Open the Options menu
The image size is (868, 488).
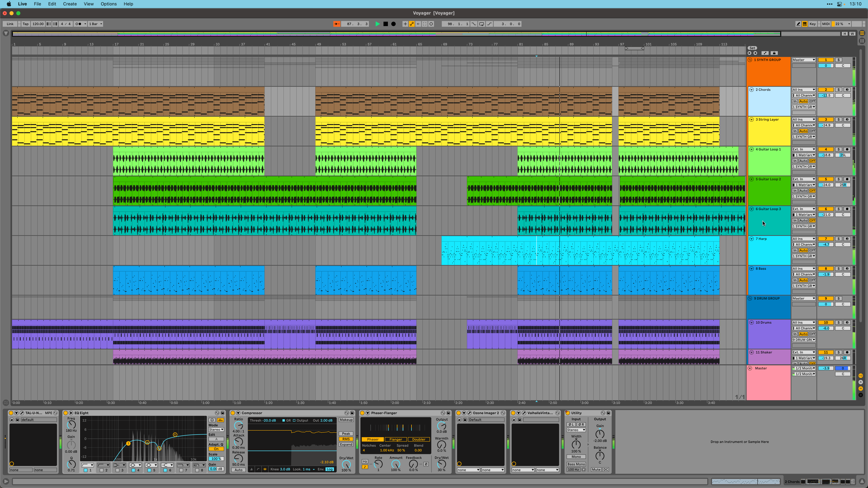[108, 4]
